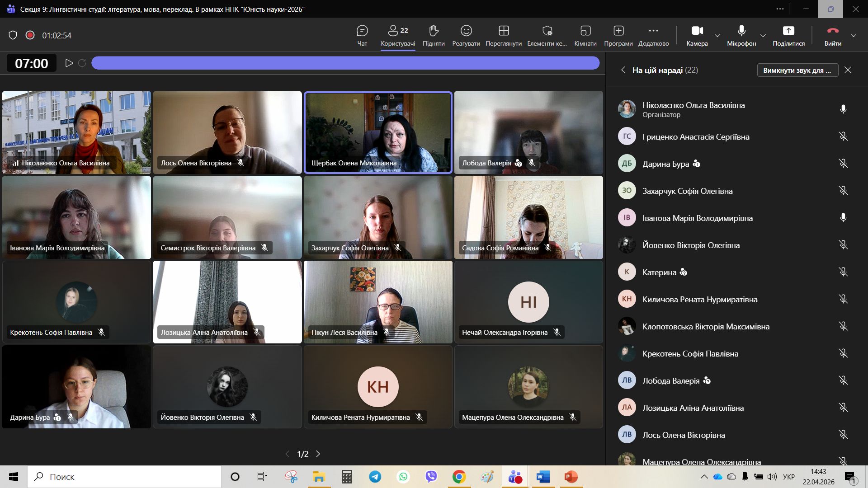Toggle the Microphone mute button
868x488 pixels.
[x=741, y=31]
